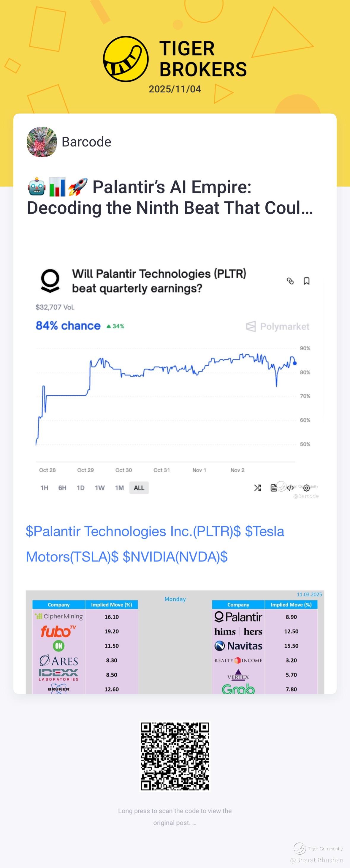Click the embed code icon
This screenshot has height=868, width=350.
(290, 487)
